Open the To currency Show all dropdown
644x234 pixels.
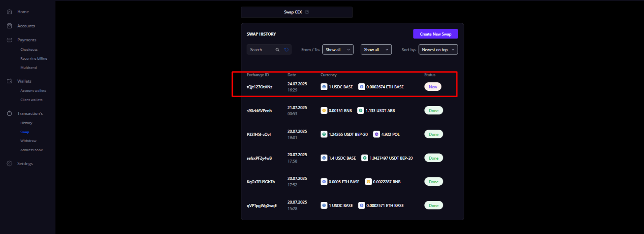click(x=376, y=50)
